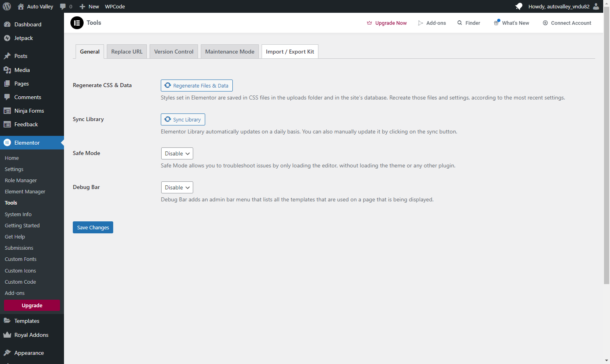
Task: Open the Debug Bar dropdown
Action: click(177, 187)
